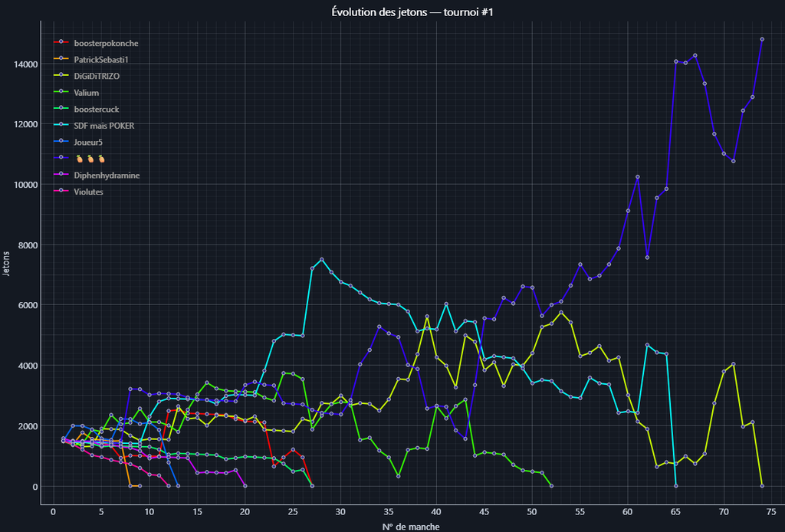
Task: Click the boostercuck legend line marker
Action: [x=61, y=110]
